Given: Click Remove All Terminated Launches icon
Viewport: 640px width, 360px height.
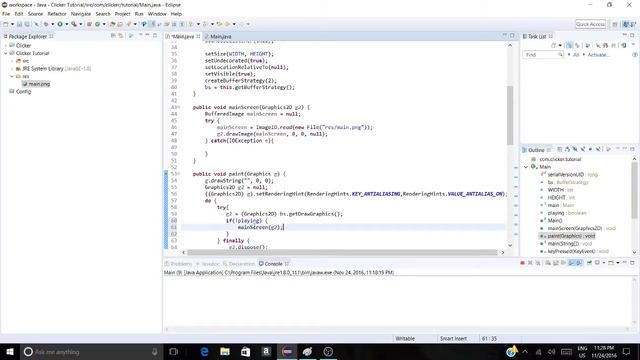Looking at the screenshot, I should point(538,263).
